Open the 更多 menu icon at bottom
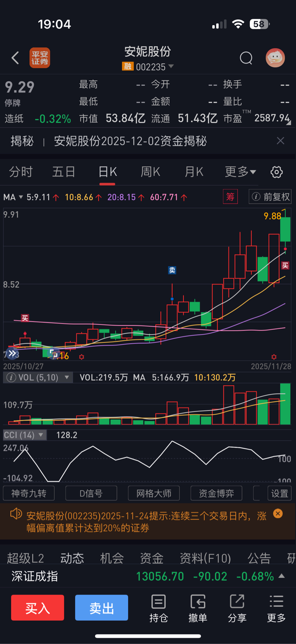 (x=276, y=609)
